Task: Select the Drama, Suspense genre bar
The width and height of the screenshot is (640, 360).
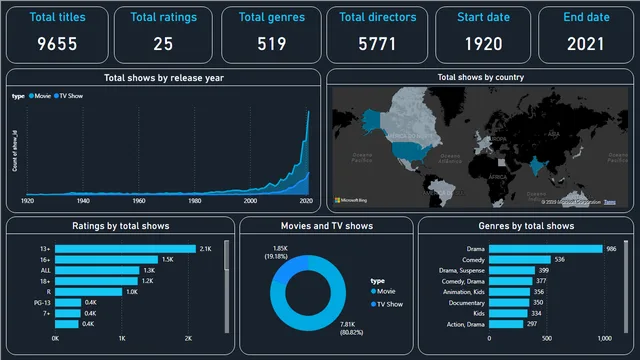Action: pyautogui.click(x=512, y=270)
